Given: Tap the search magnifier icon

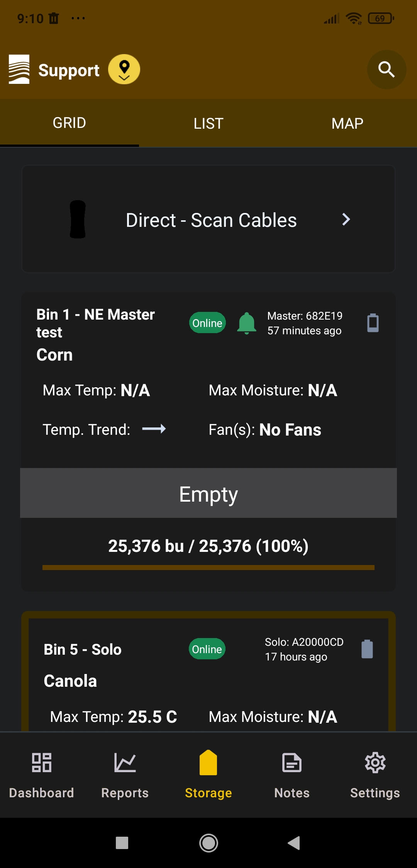Looking at the screenshot, I should coord(386,70).
